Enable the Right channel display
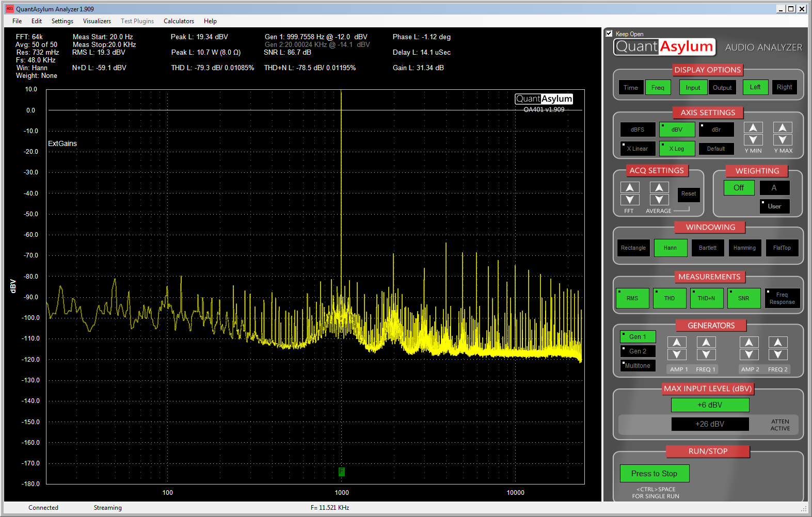The height and width of the screenshot is (517, 812). tap(785, 87)
